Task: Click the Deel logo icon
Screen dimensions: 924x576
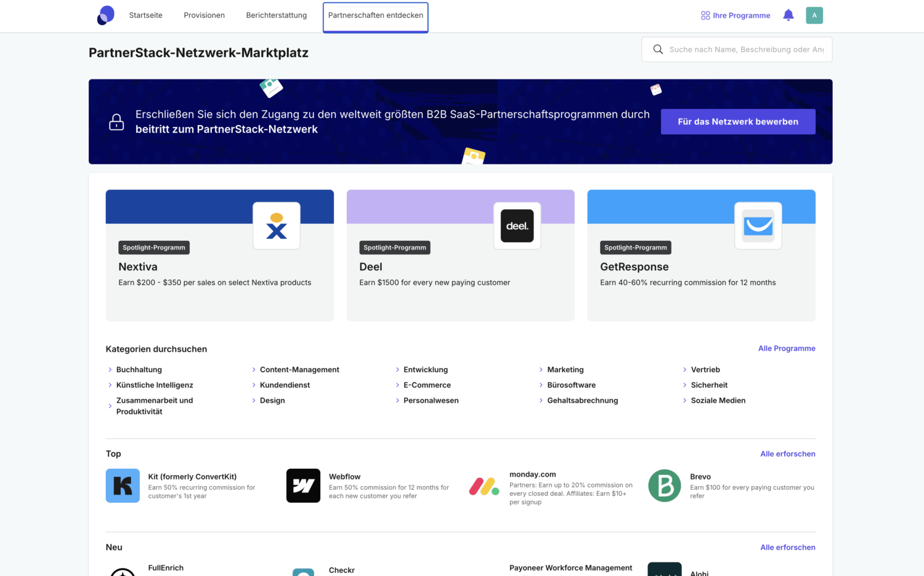Action: point(517,226)
